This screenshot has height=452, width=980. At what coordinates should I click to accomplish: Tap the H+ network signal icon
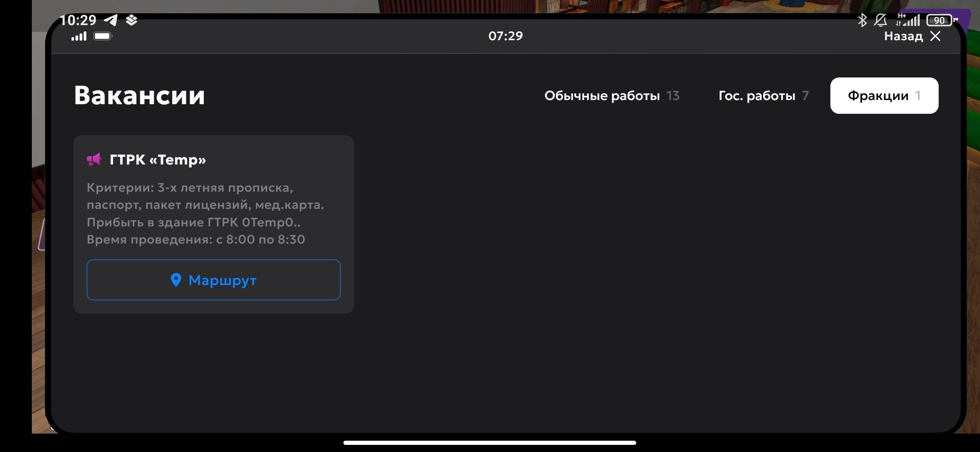pos(908,20)
